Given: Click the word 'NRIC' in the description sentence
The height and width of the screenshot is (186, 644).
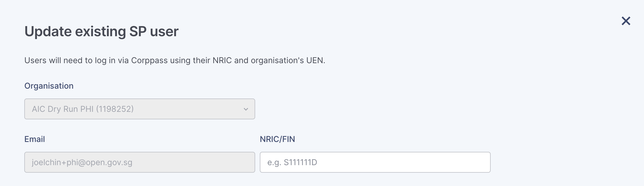Looking at the screenshot, I should coord(222,60).
